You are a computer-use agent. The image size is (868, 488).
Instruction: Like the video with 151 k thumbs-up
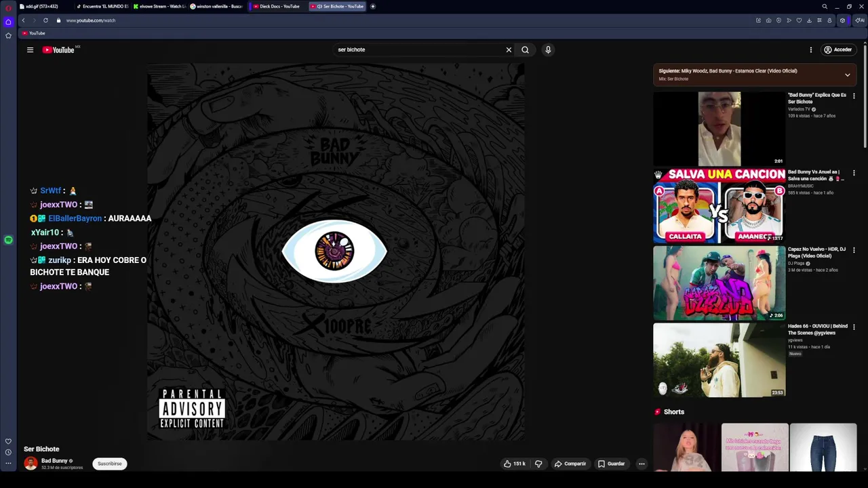[514, 464]
